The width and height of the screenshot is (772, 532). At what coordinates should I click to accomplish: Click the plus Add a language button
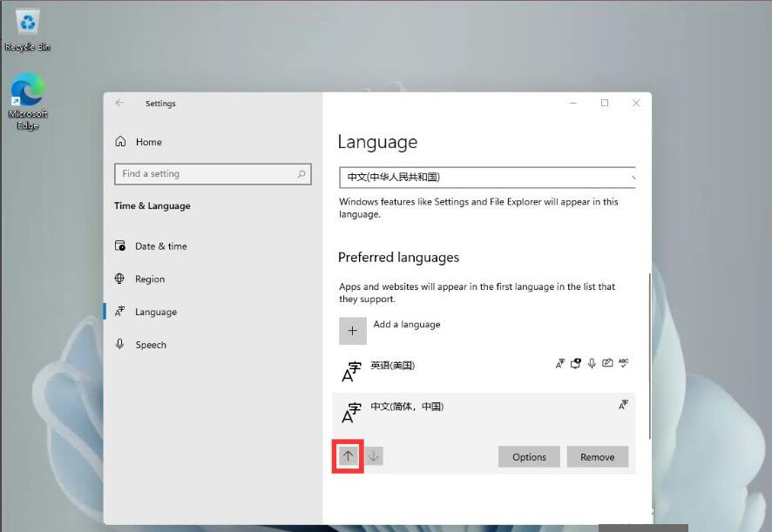pyautogui.click(x=353, y=331)
